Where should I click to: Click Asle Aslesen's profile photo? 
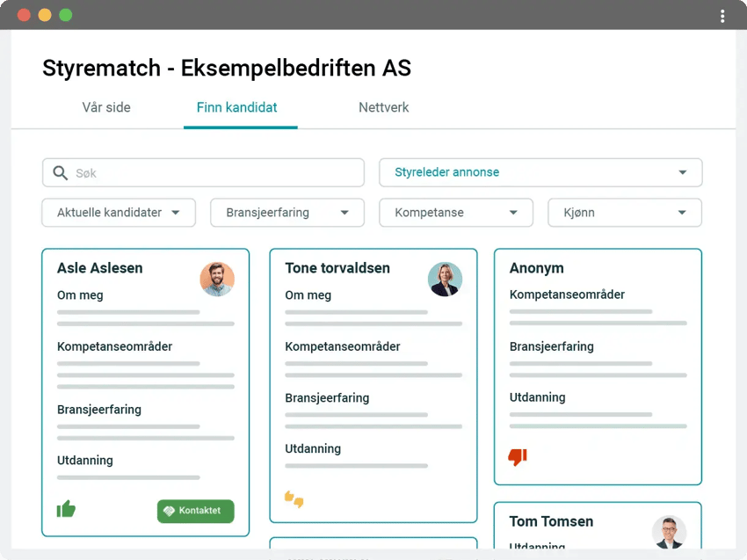coord(217,280)
